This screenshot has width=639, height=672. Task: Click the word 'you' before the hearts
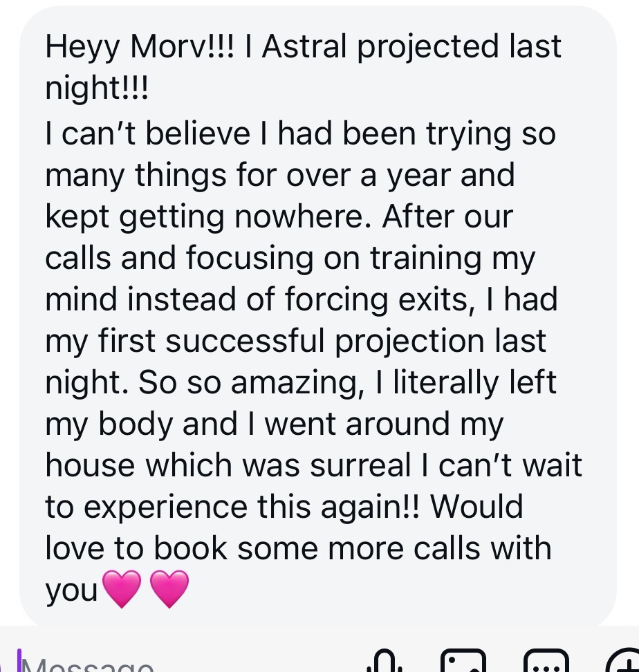coord(71,590)
